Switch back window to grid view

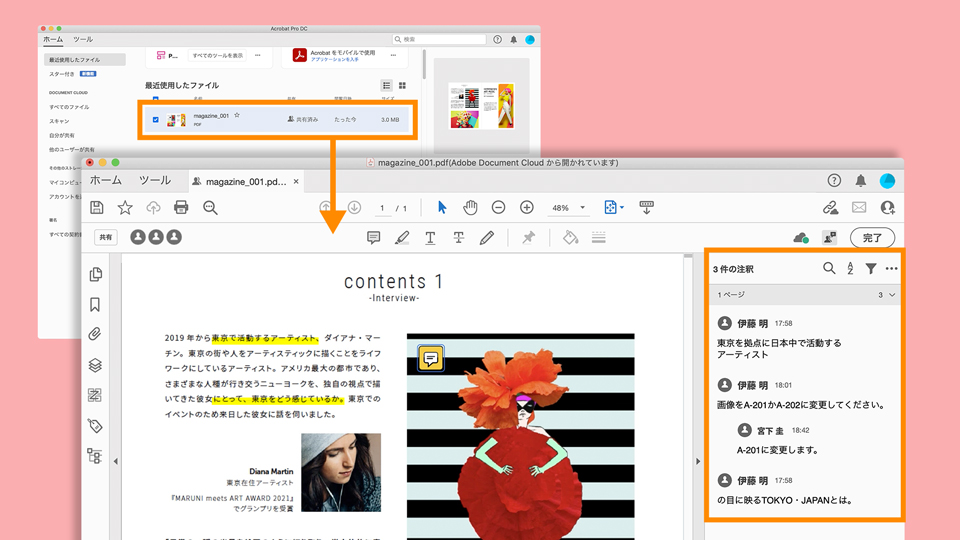(x=402, y=86)
